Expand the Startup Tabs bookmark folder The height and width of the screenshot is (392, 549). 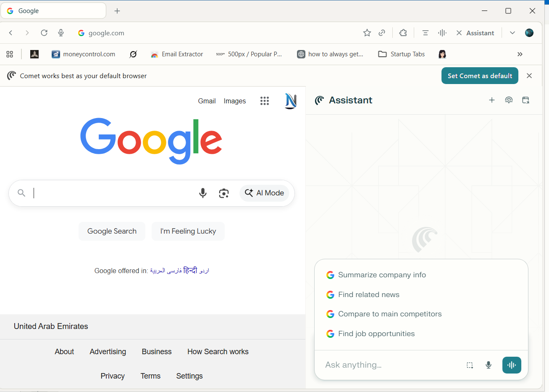point(402,54)
